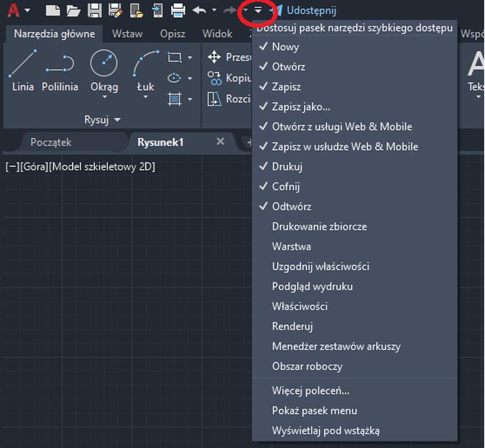This screenshot has height=448, width=485.
Task: Open the application menu dropdown arrow
Action: (x=28, y=10)
